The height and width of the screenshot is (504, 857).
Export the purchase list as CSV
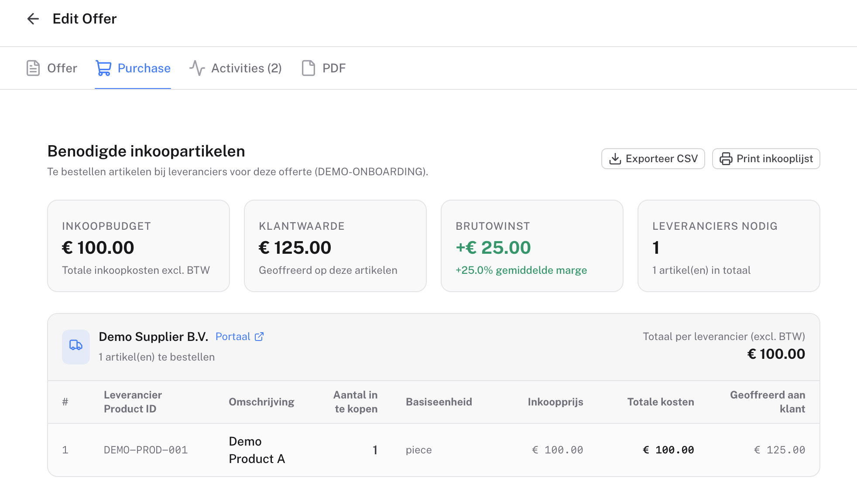click(x=653, y=159)
